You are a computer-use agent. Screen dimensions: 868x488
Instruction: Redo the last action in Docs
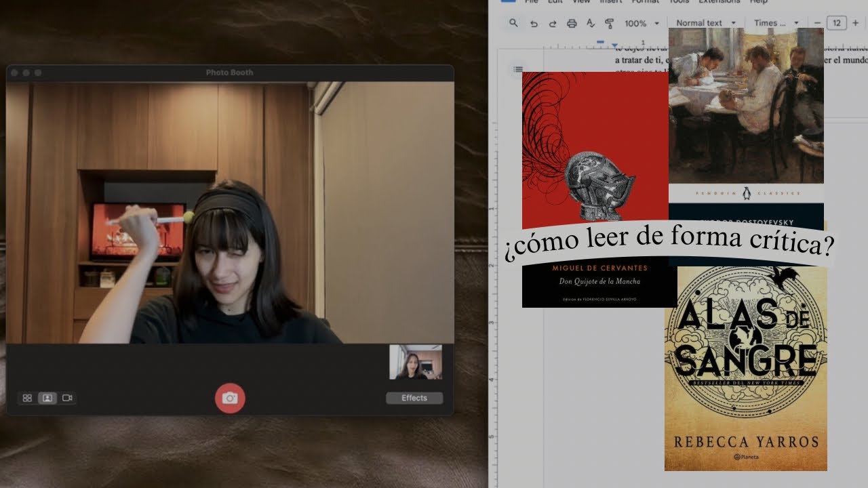click(553, 23)
